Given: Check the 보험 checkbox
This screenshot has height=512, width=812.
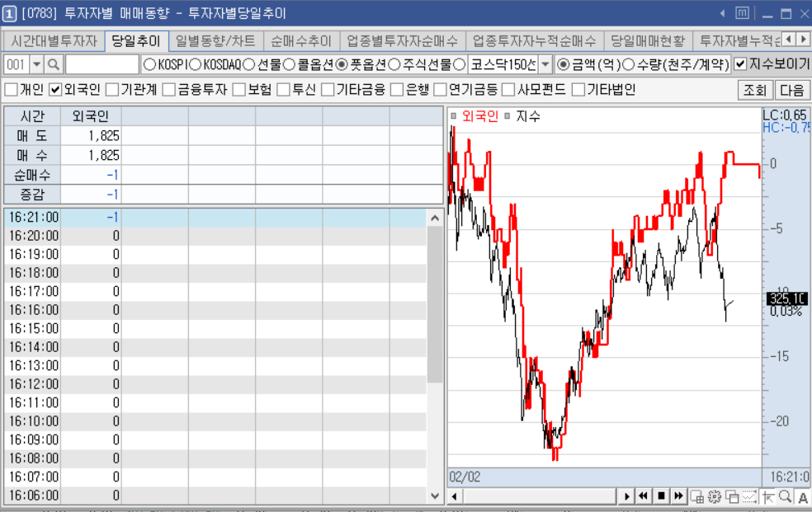Looking at the screenshot, I should click(x=238, y=90).
